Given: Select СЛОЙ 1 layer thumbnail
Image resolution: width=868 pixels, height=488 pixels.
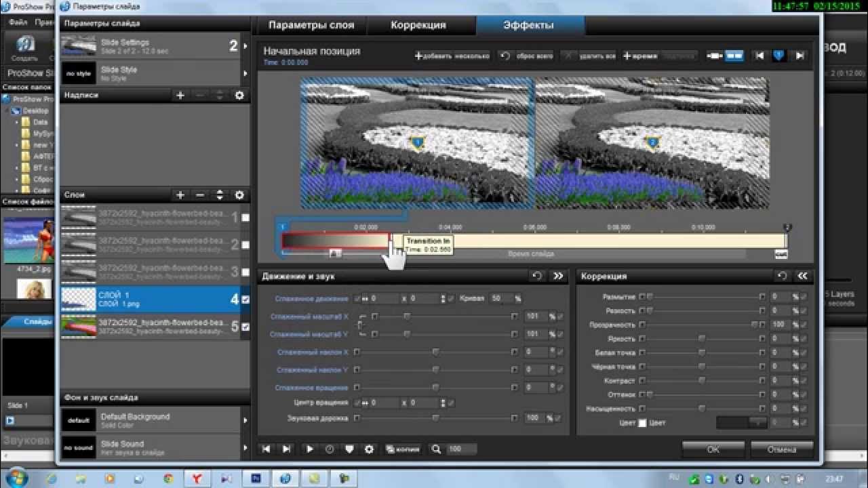Looking at the screenshot, I should click(79, 299).
